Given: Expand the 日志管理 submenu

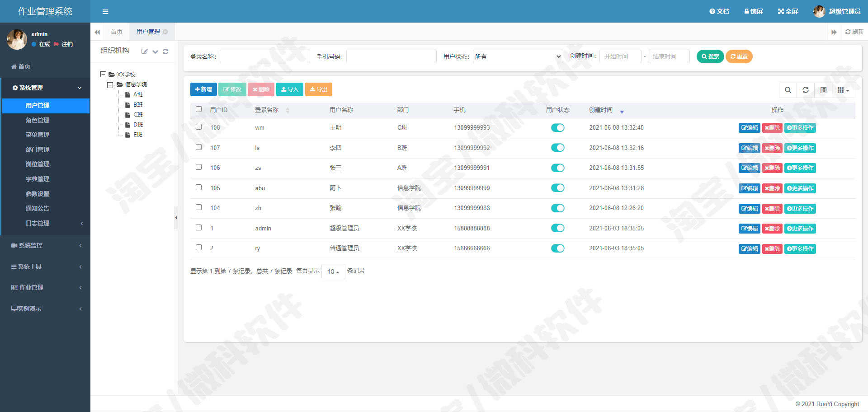Looking at the screenshot, I should click(x=46, y=223).
